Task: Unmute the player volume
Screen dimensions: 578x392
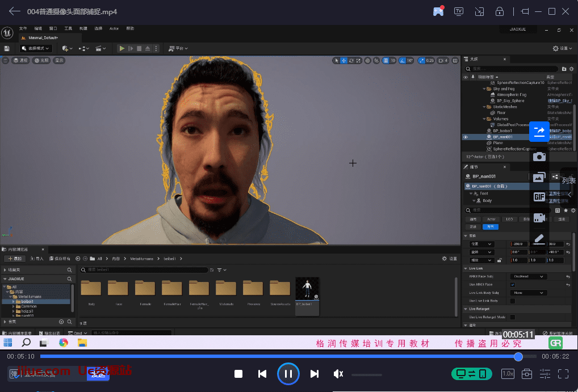Action: [x=338, y=374]
